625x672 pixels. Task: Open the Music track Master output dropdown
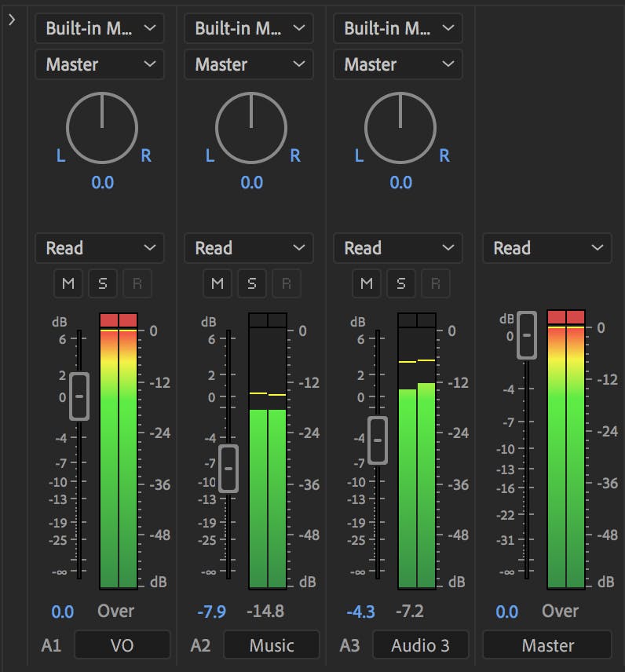249,64
